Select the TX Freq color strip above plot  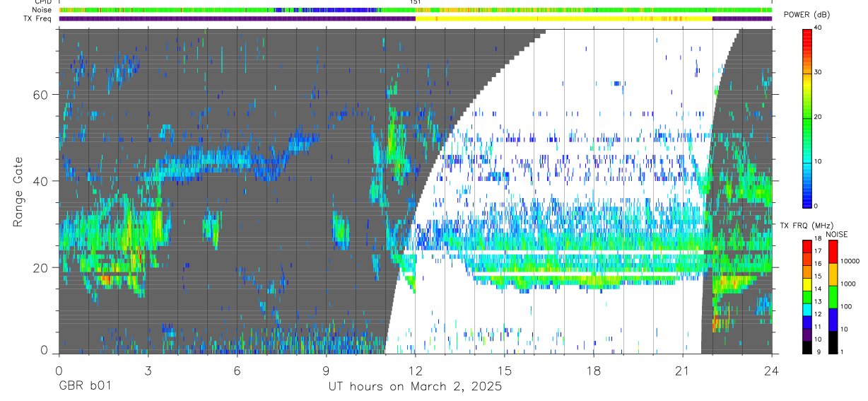(416, 18)
